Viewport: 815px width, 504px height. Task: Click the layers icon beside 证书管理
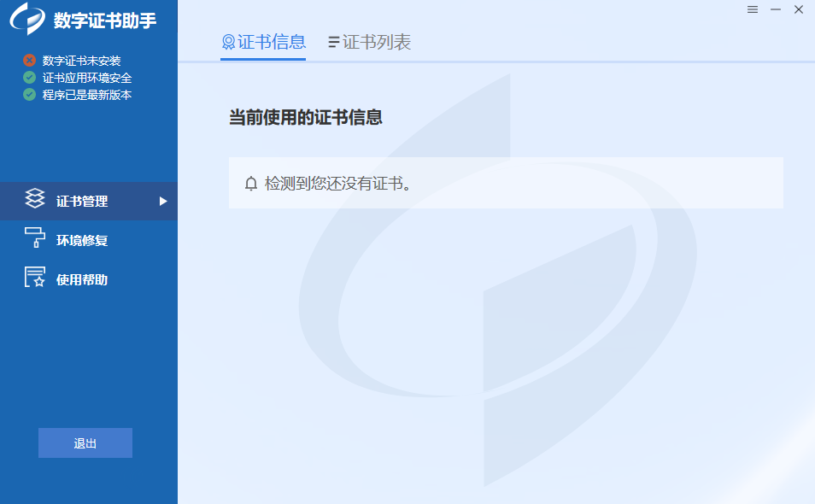34,200
